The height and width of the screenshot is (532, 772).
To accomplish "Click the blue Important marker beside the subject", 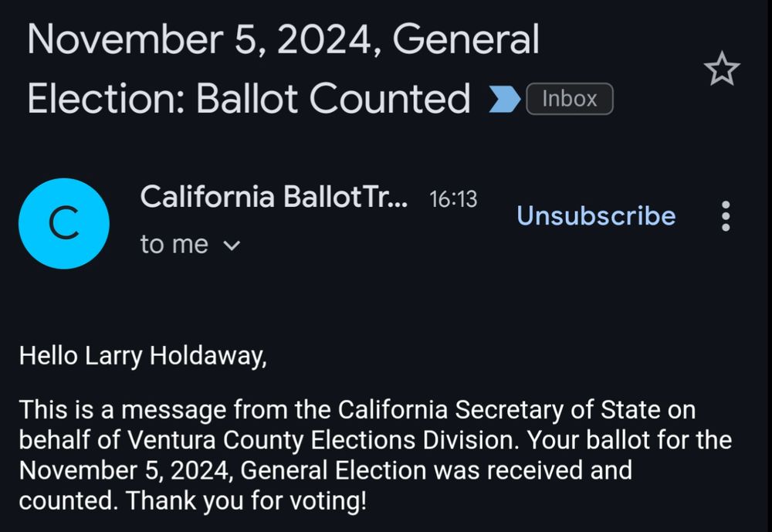I will pyautogui.click(x=503, y=99).
